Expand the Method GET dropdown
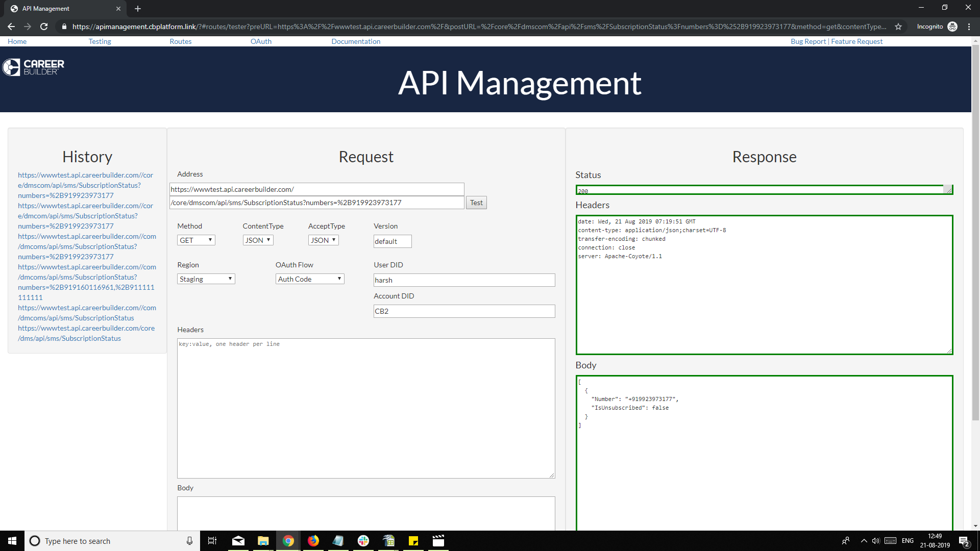Image resolution: width=980 pixels, height=551 pixels. pyautogui.click(x=196, y=240)
